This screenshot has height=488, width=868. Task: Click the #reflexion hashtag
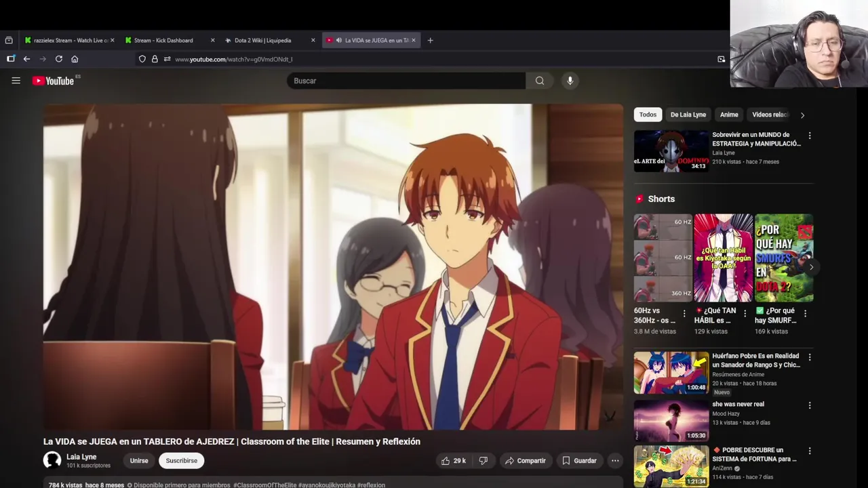pyautogui.click(x=371, y=485)
